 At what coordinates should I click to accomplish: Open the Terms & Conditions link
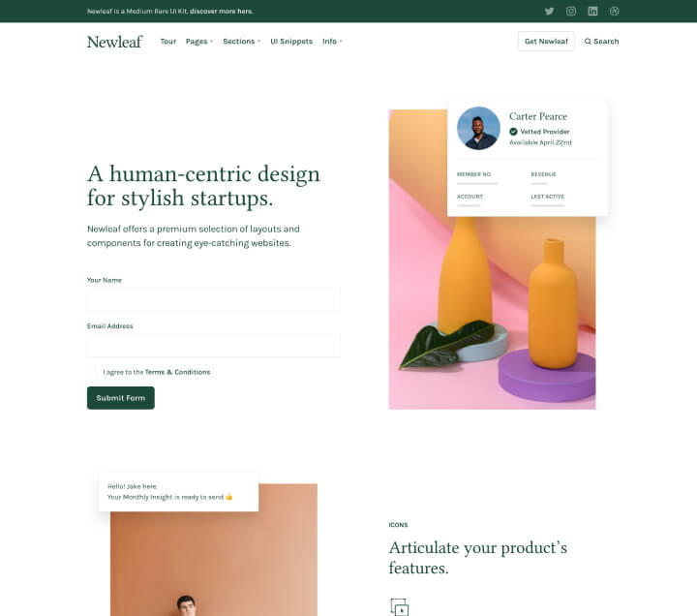pos(177,372)
